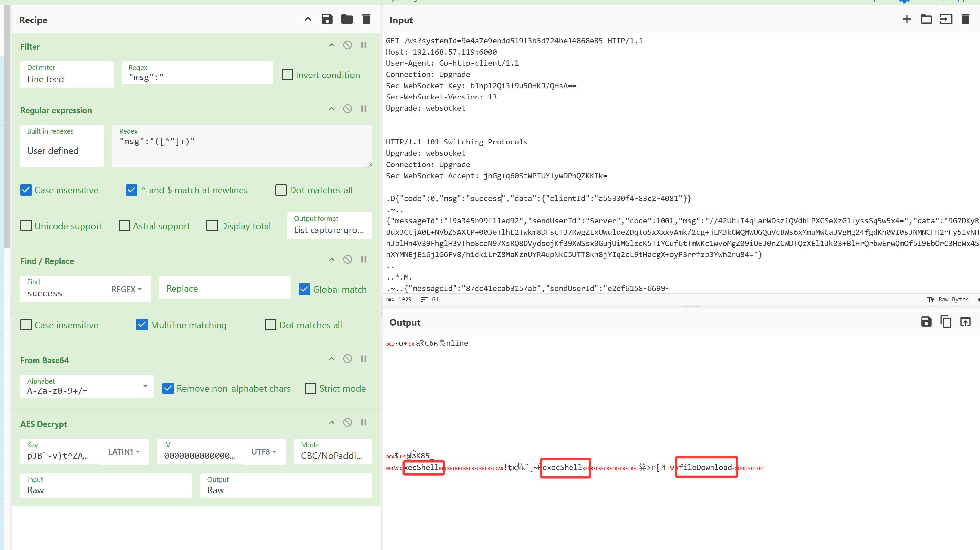Copy output to clipboard
The width and height of the screenshot is (980, 550).
945,322
